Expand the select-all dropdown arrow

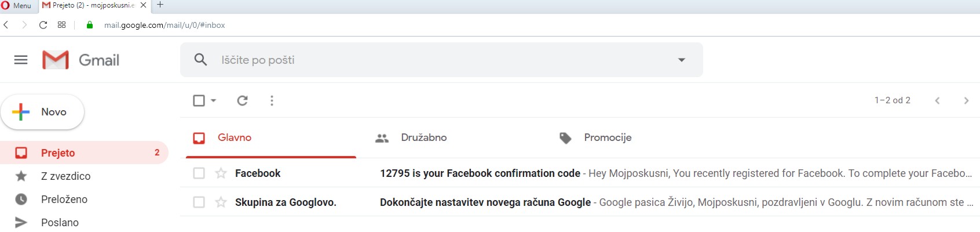click(x=214, y=100)
